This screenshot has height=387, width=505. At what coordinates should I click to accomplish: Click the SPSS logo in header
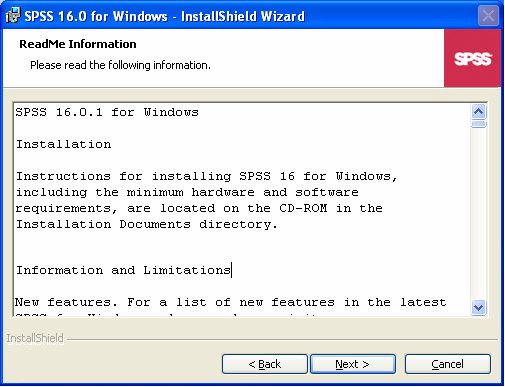[472, 58]
